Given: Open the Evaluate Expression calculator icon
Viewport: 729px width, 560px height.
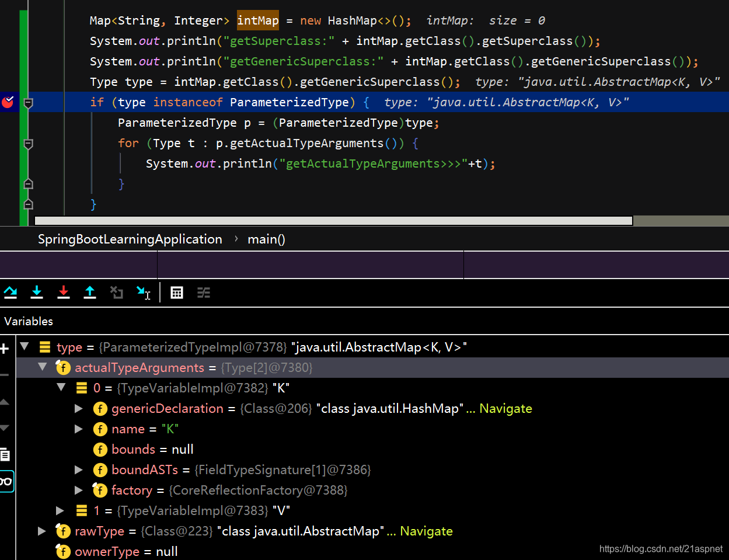Looking at the screenshot, I should click(x=177, y=293).
